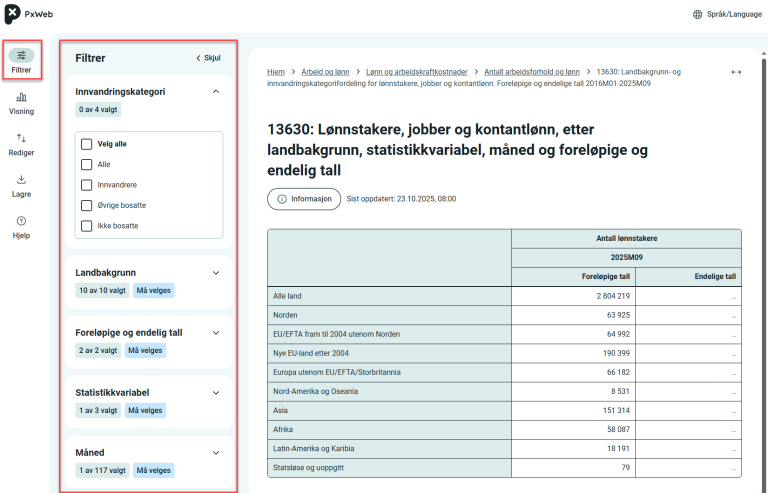
Task: Click the Asia row header
Action: pos(389,410)
